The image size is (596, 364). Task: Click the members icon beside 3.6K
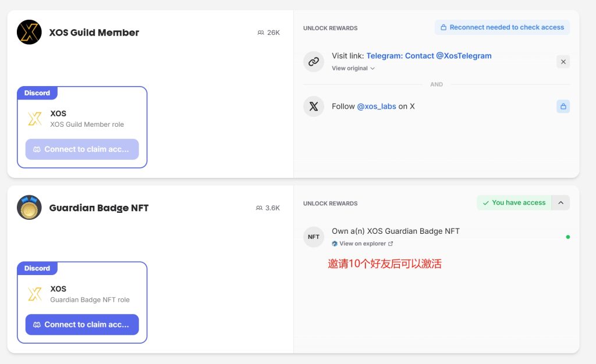click(259, 208)
